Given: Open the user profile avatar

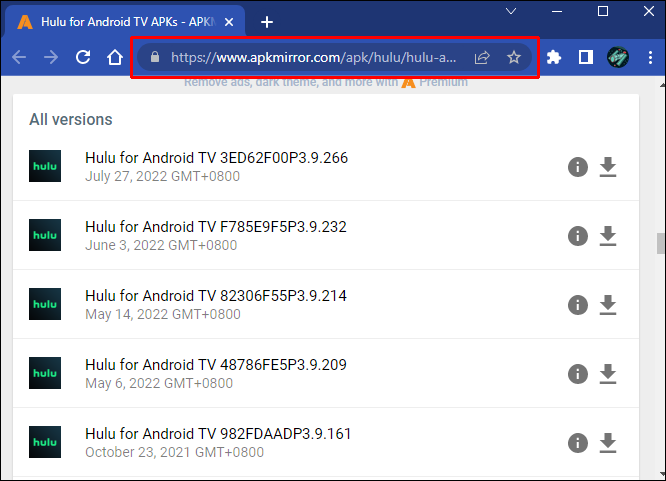Looking at the screenshot, I should tap(618, 57).
